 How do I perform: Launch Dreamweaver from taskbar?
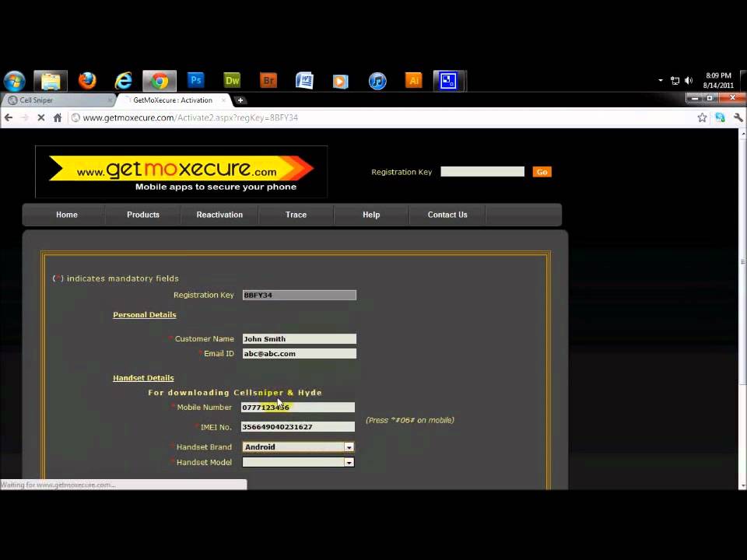232,80
